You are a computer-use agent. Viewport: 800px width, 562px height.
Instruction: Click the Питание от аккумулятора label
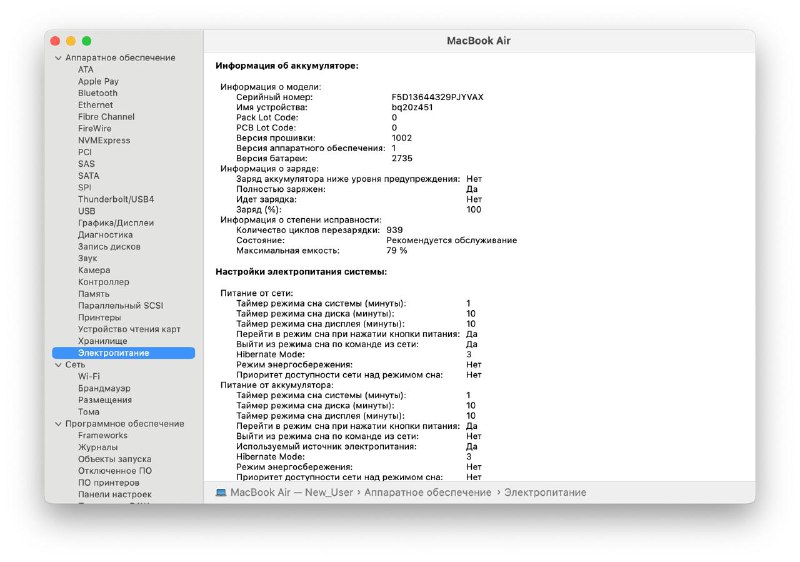(277, 385)
